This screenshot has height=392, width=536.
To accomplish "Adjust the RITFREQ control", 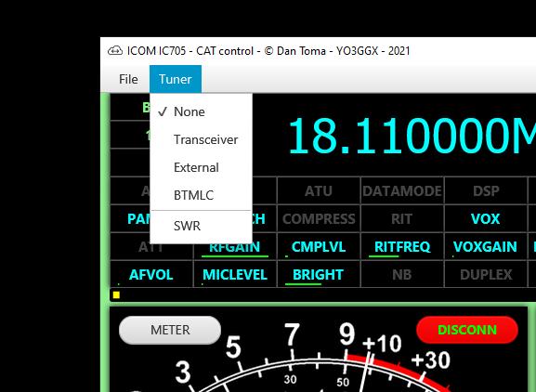I will (402, 247).
